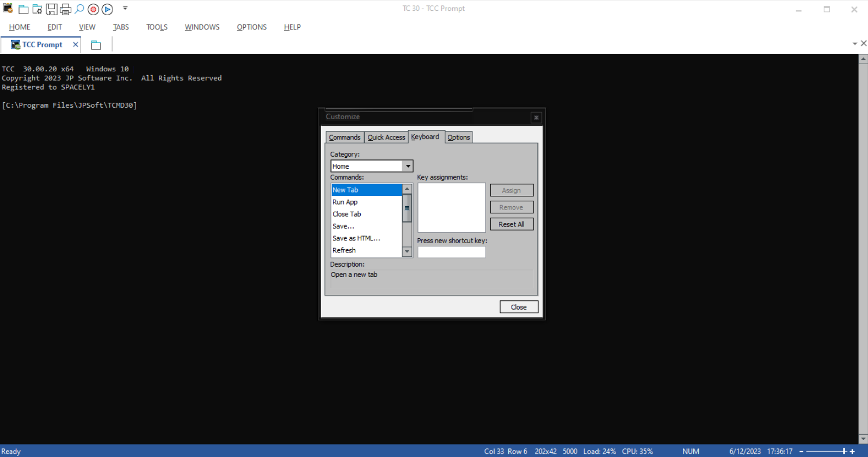Open the EDIT menu
The width and height of the screenshot is (868, 457).
(54, 27)
